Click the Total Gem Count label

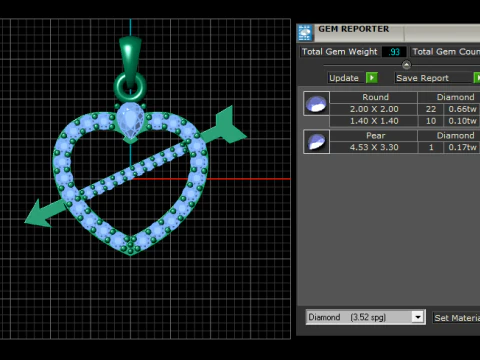point(446,52)
